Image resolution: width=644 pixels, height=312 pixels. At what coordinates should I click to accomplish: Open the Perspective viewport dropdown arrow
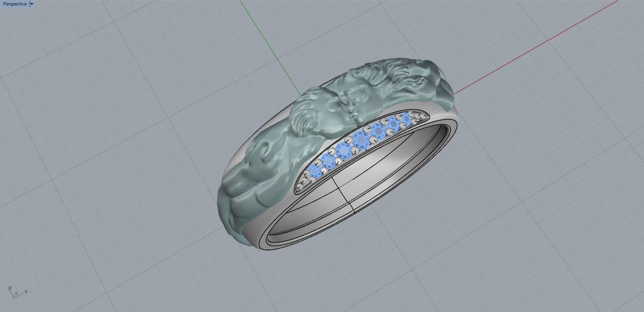(x=32, y=4)
